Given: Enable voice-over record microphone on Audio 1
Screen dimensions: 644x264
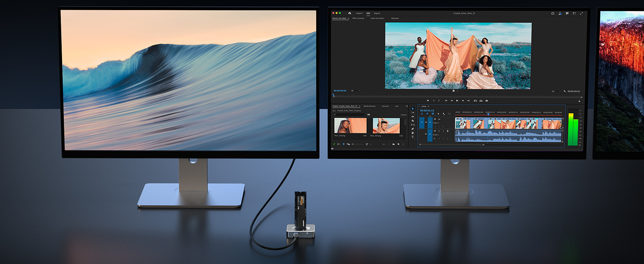Looking at the screenshot, I should pyautogui.click(x=448, y=131).
